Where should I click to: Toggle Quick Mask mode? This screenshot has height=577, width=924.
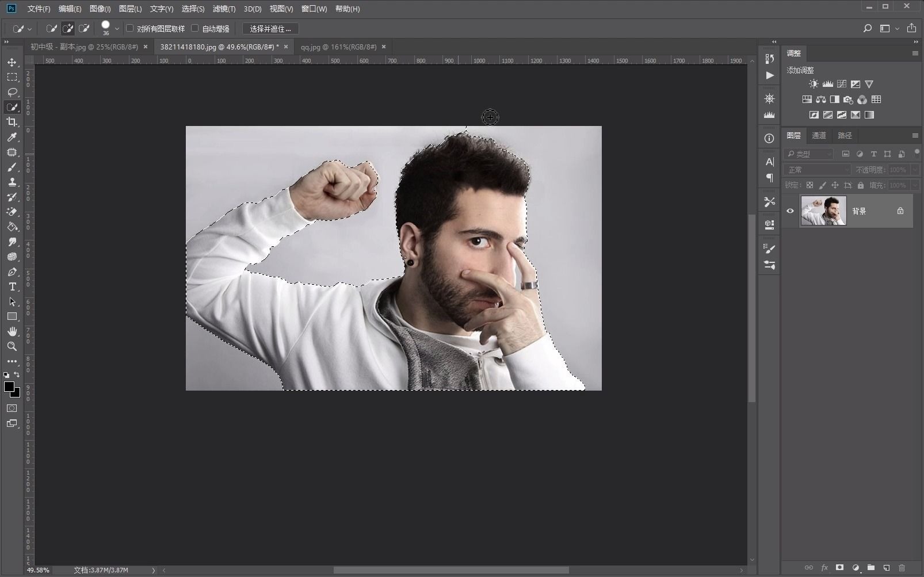pyautogui.click(x=12, y=408)
